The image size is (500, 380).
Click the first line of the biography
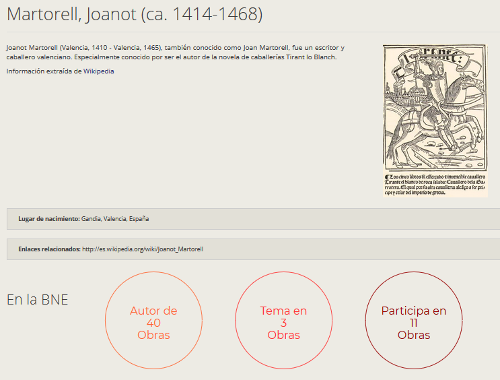[175, 48]
